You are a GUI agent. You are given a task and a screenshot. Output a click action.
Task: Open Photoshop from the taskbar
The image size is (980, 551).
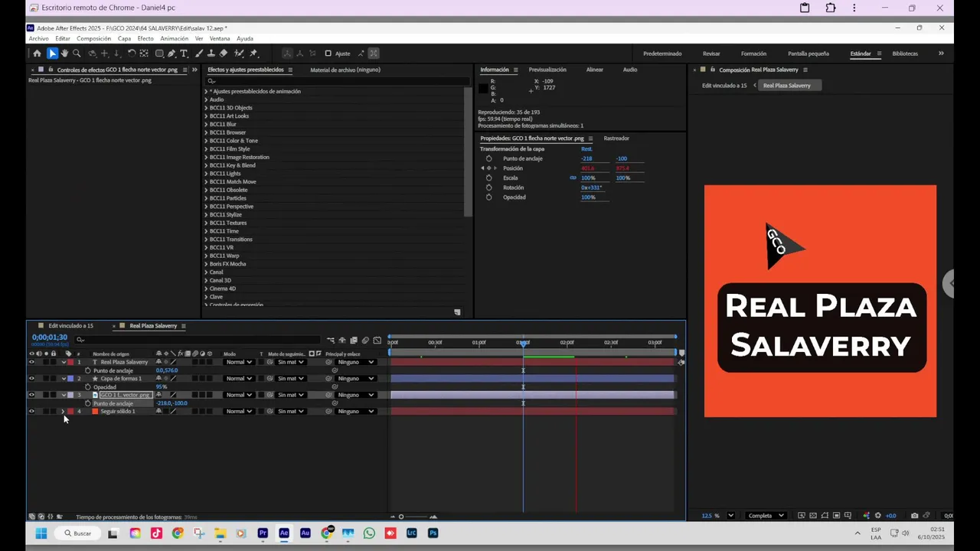(x=433, y=533)
